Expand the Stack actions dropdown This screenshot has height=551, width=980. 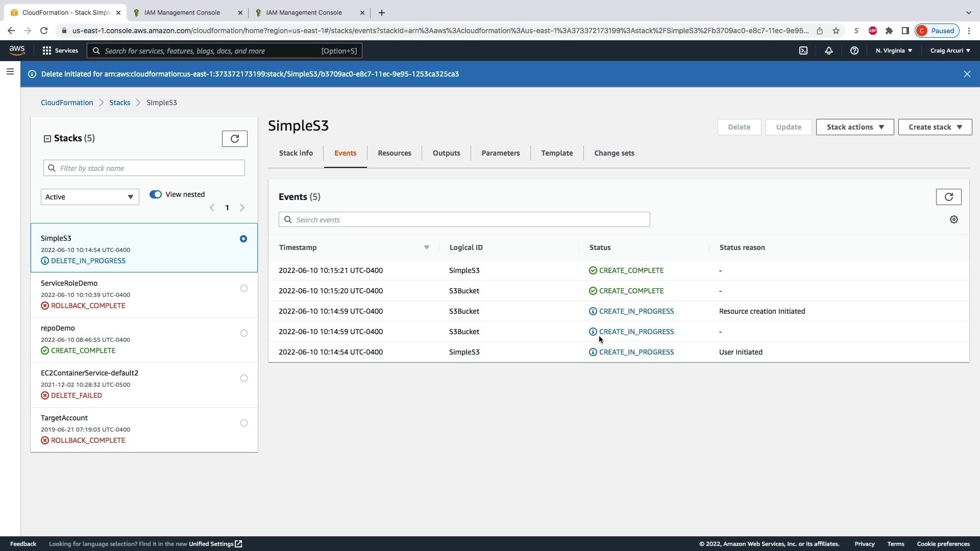click(x=854, y=127)
